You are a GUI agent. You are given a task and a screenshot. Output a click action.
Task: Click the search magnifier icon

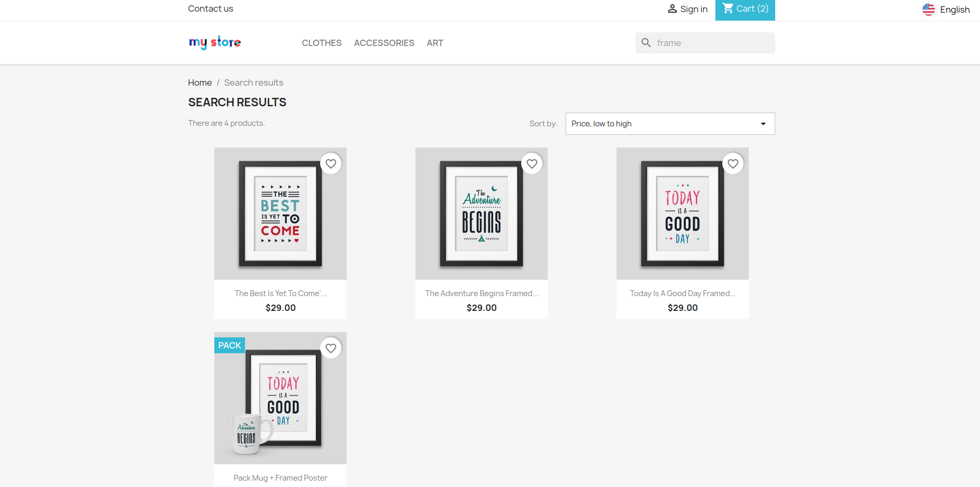click(x=646, y=43)
